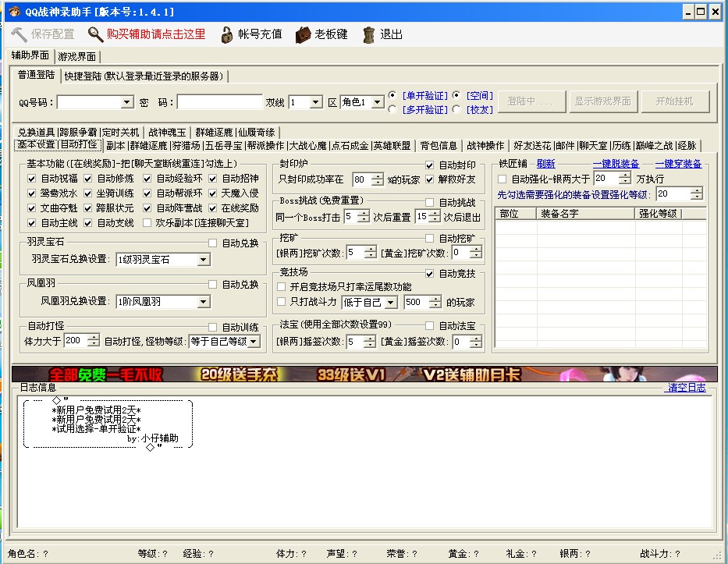Enable the 自动挖矿 checkbox
Viewport: 728px width, 564px height.
pos(429,239)
